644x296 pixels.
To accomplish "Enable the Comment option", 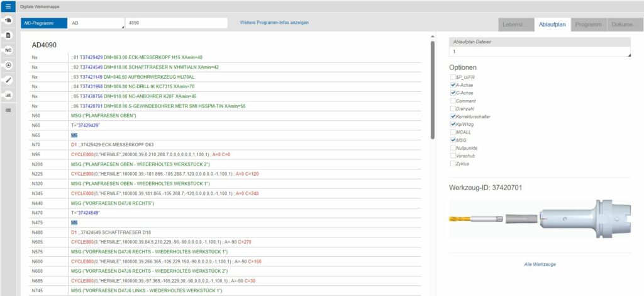I will (x=453, y=101).
